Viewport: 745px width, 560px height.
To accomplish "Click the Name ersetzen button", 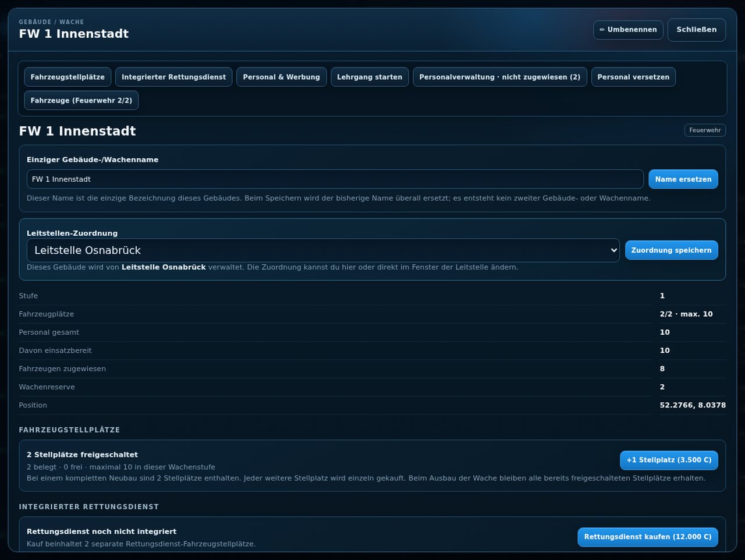I will pos(683,179).
